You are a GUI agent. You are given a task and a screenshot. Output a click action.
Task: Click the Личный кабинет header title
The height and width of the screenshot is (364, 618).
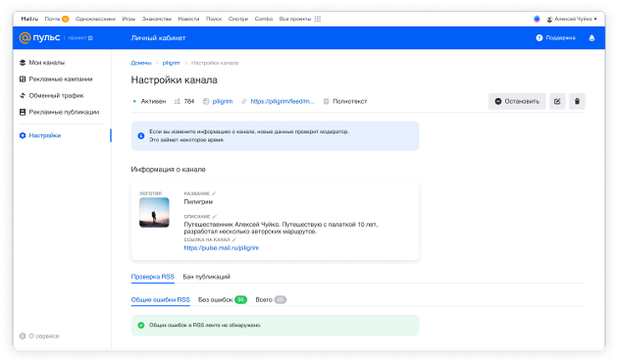click(159, 38)
